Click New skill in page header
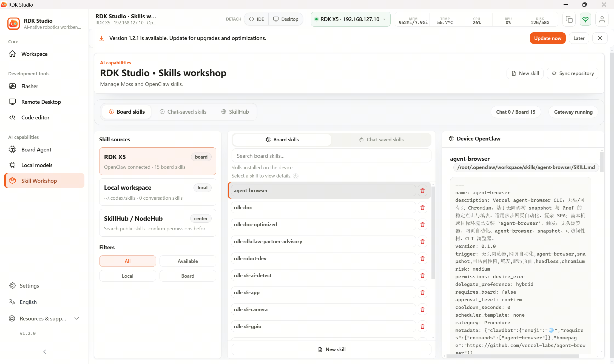The height and width of the screenshot is (364, 614). 525,73
